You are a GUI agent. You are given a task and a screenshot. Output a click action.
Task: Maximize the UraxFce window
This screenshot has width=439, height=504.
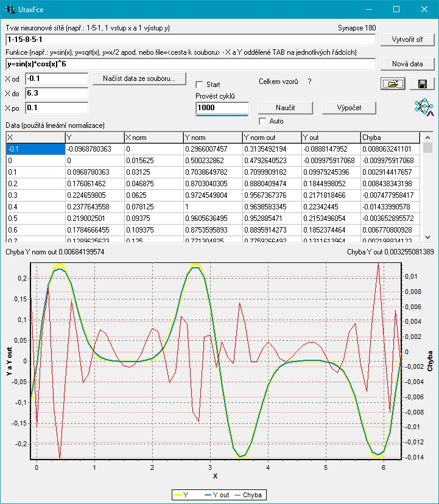pos(396,9)
